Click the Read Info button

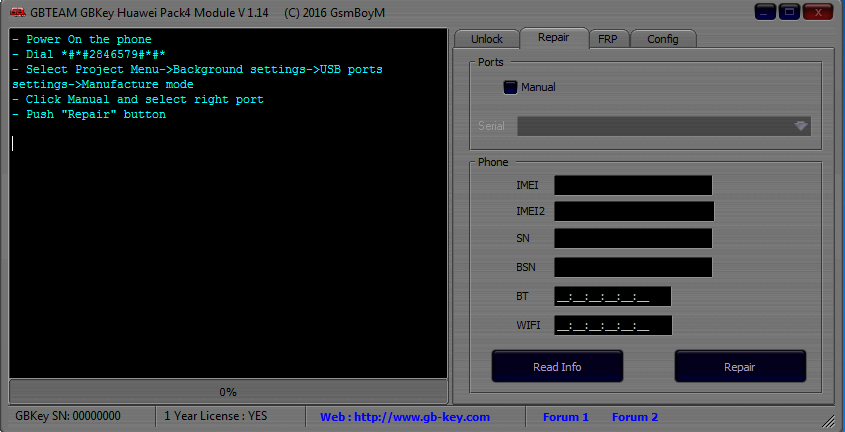(x=557, y=367)
